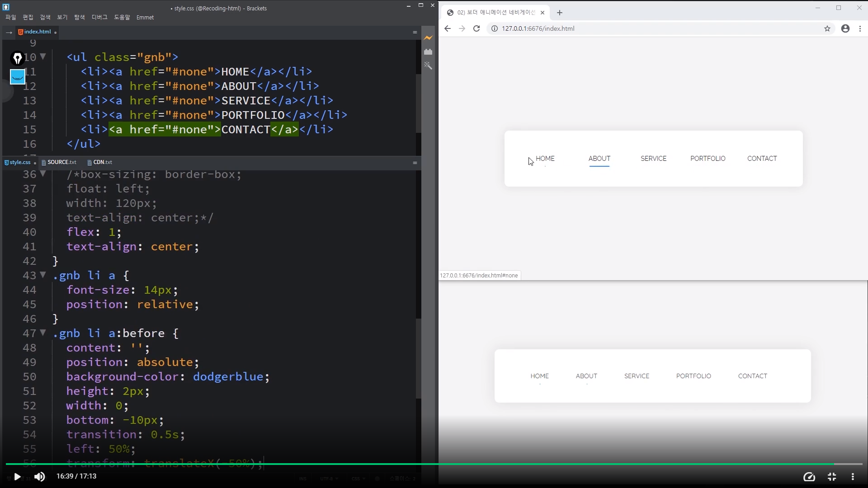
Task: Switch to the style.css tab
Action: click(20, 162)
